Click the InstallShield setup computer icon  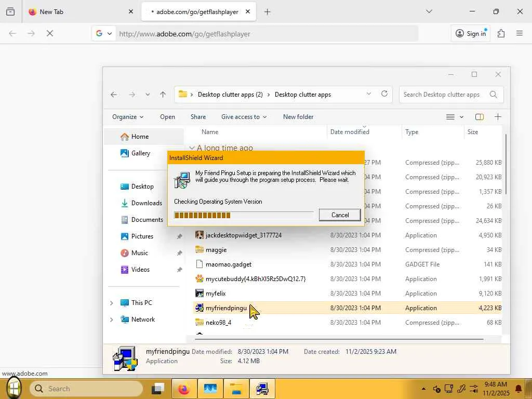[182, 180]
